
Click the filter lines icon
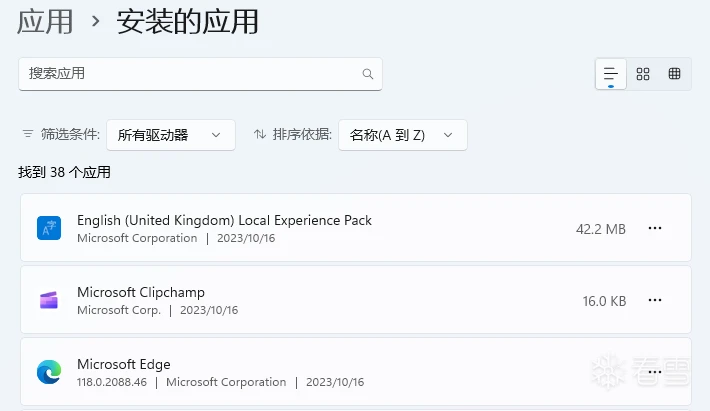tap(28, 134)
